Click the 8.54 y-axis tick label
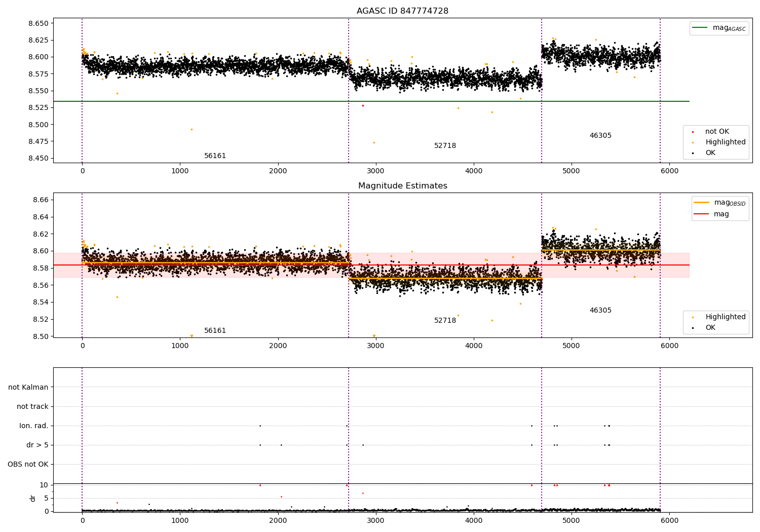 [x=41, y=302]
